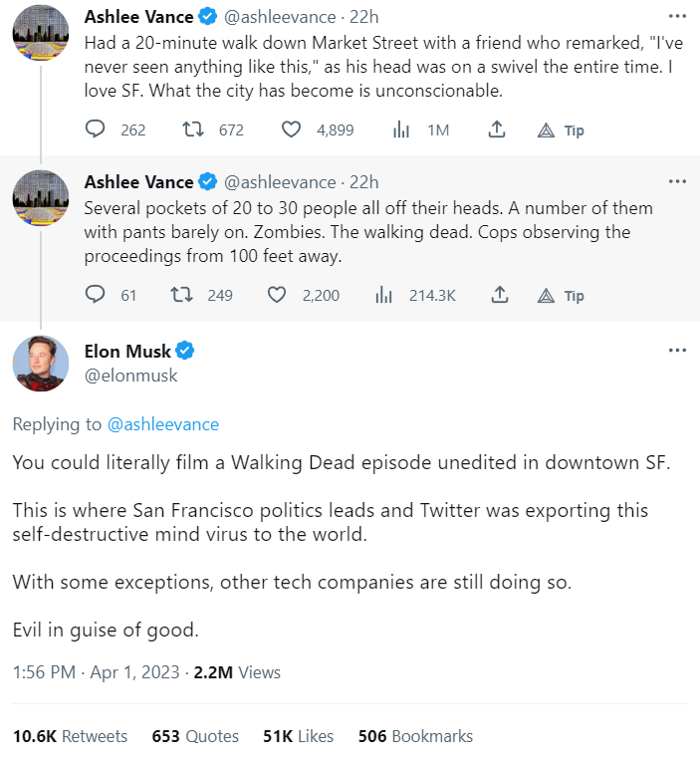
Task: Like the second tweet with 2,200 likes
Action: click(x=279, y=295)
